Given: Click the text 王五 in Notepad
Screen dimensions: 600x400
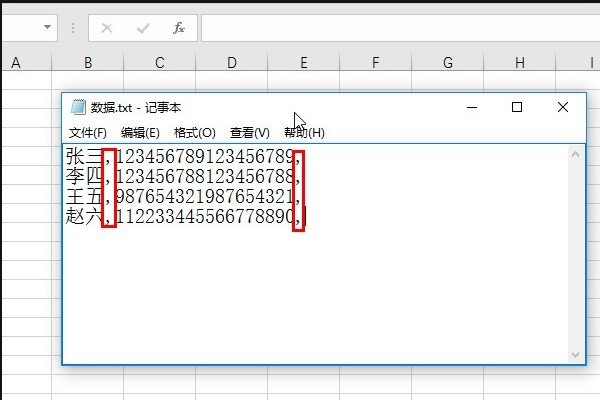Looking at the screenshot, I should 84,196.
